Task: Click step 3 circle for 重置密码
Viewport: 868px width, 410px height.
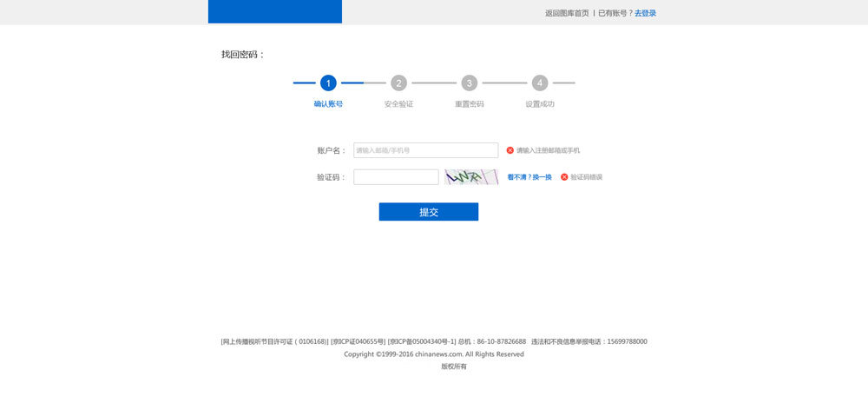Action: click(470, 83)
